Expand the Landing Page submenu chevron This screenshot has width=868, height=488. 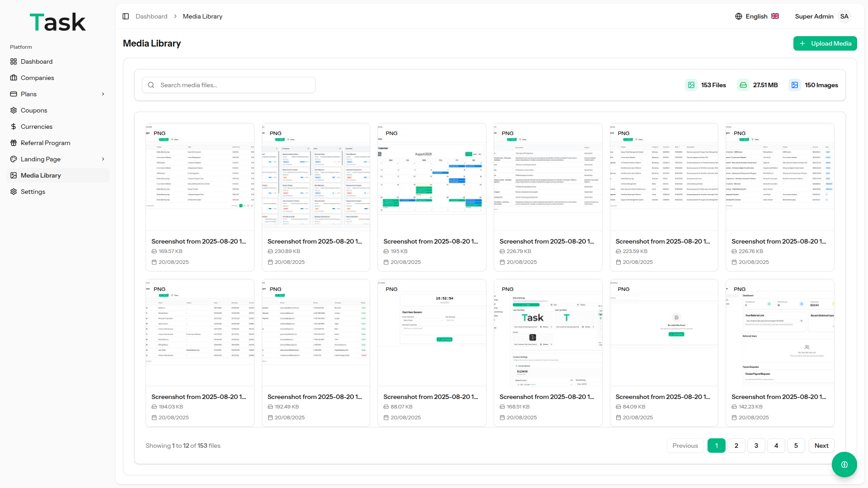[x=103, y=159]
